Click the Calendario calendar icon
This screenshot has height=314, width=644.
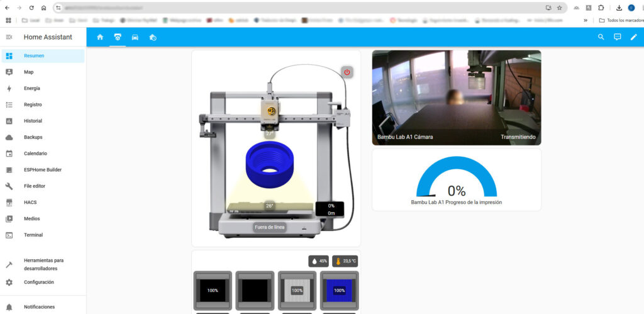click(x=9, y=154)
